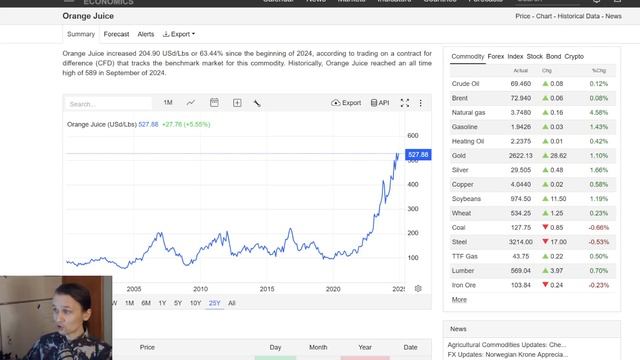This screenshot has width=640, height=360.
Task: Open Agricultural Commodities Updates news item
Action: coord(507,345)
